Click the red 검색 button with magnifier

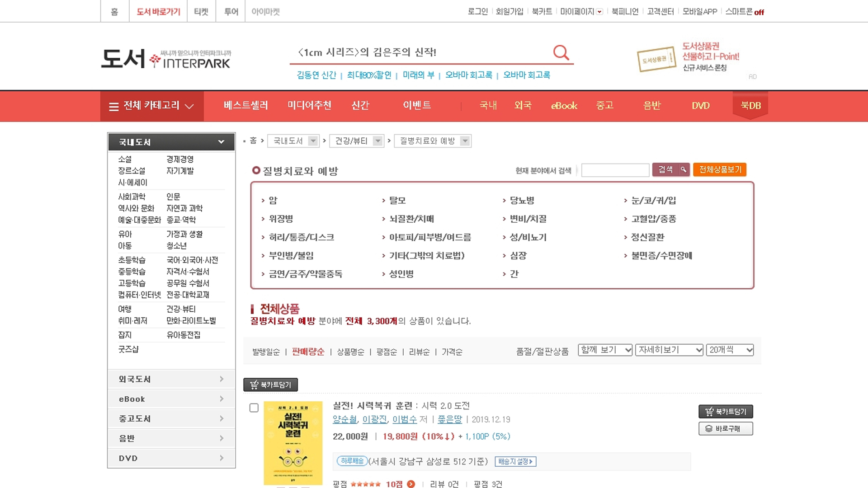point(670,170)
